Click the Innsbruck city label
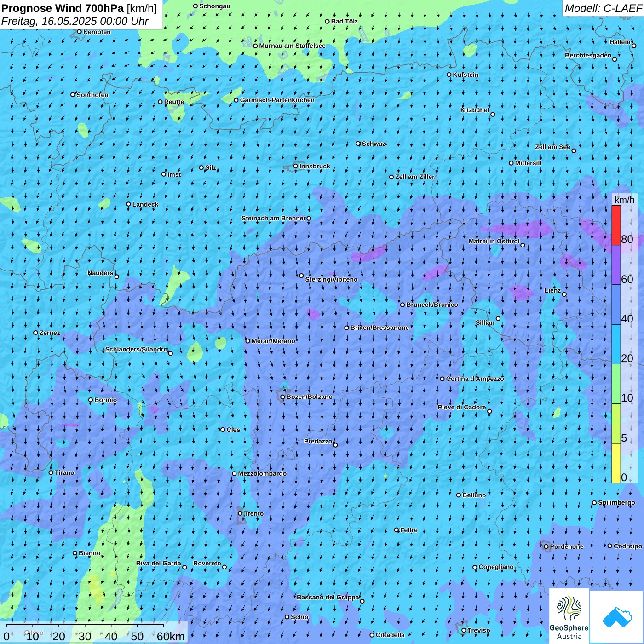The image size is (644, 644). tap(315, 166)
